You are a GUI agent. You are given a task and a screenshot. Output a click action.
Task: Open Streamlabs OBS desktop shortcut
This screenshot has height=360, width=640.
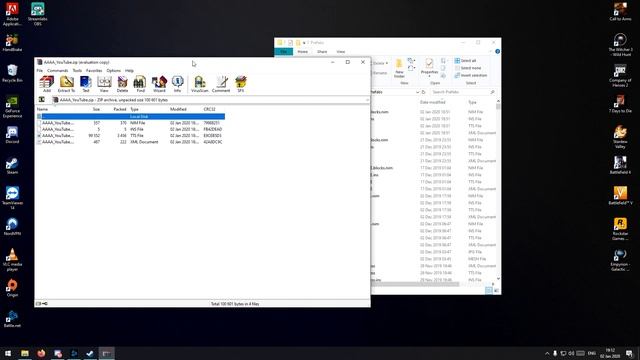tap(37, 13)
